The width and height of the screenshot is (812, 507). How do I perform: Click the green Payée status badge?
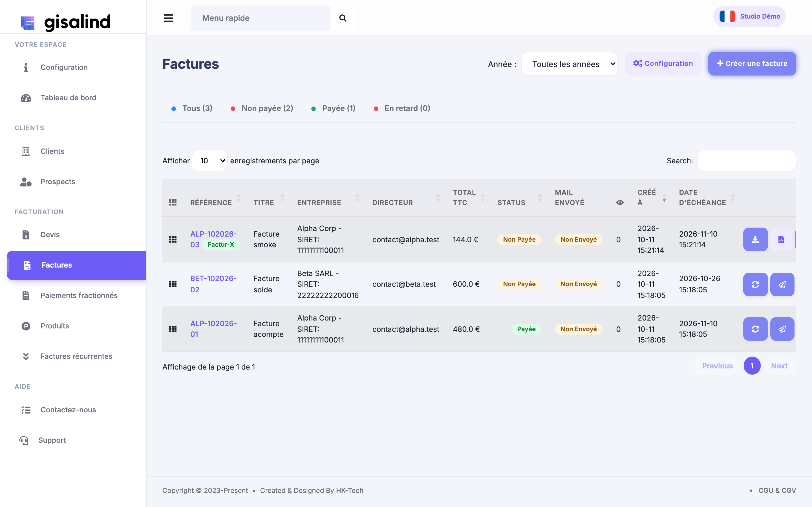(x=526, y=329)
